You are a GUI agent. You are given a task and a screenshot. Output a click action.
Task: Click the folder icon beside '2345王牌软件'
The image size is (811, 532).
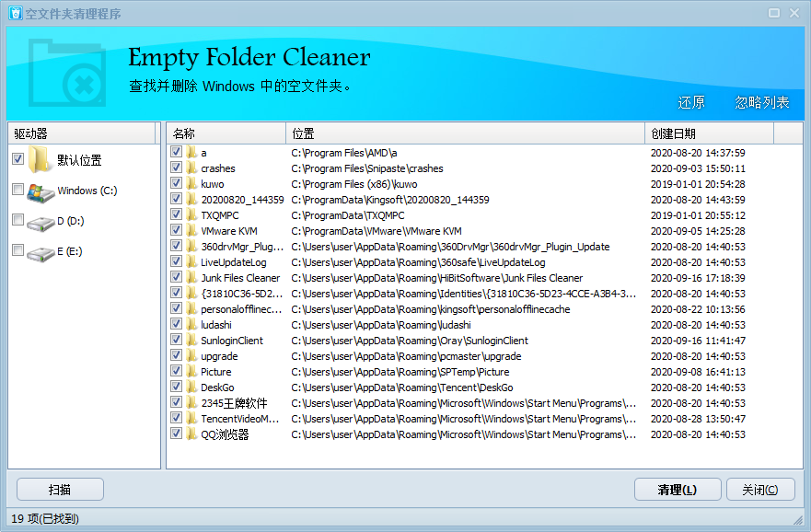pos(192,403)
